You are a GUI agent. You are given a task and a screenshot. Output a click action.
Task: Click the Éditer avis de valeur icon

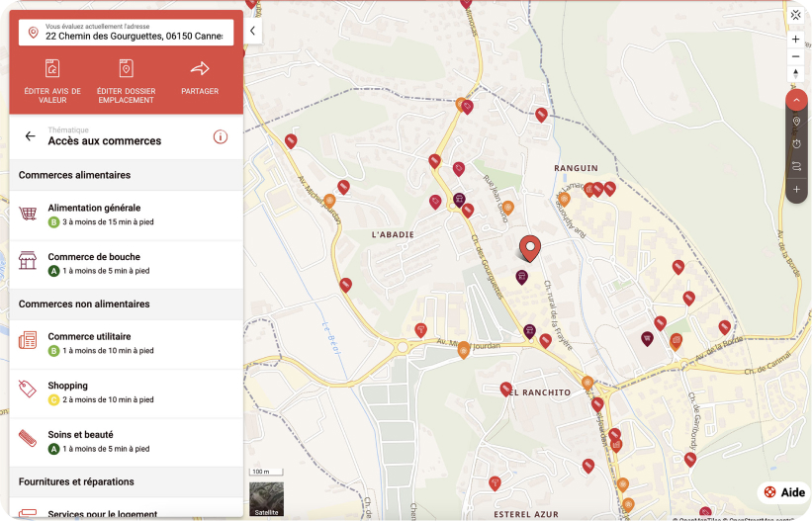click(52, 68)
